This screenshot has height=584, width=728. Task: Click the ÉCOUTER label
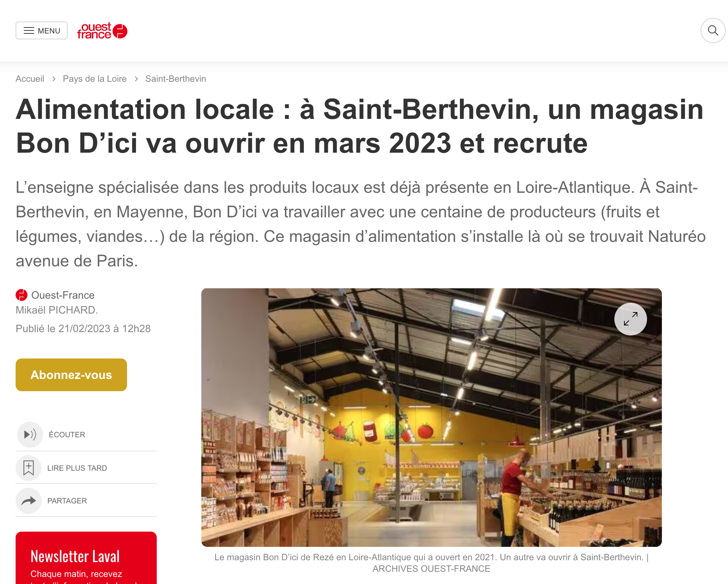click(67, 435)
